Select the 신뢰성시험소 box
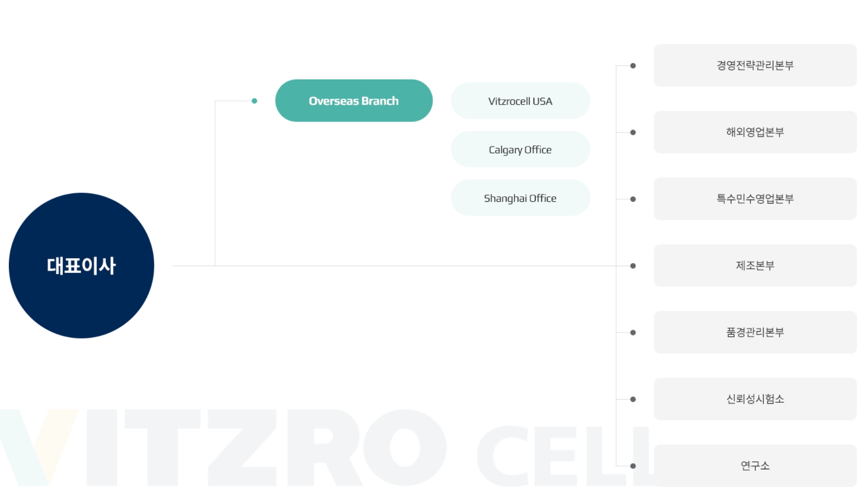This screenshot has height=493, width=868. (x=755, y=399)
